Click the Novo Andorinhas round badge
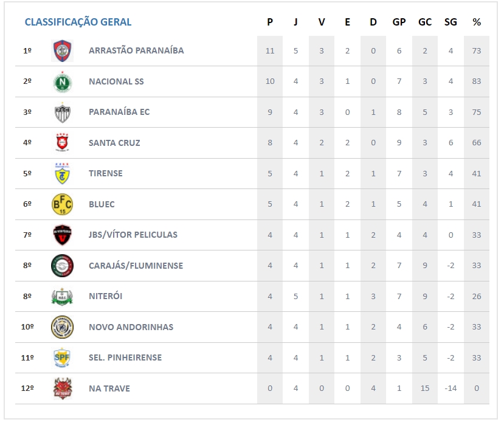The image size is (504, 428). click(x=62, y=327)
